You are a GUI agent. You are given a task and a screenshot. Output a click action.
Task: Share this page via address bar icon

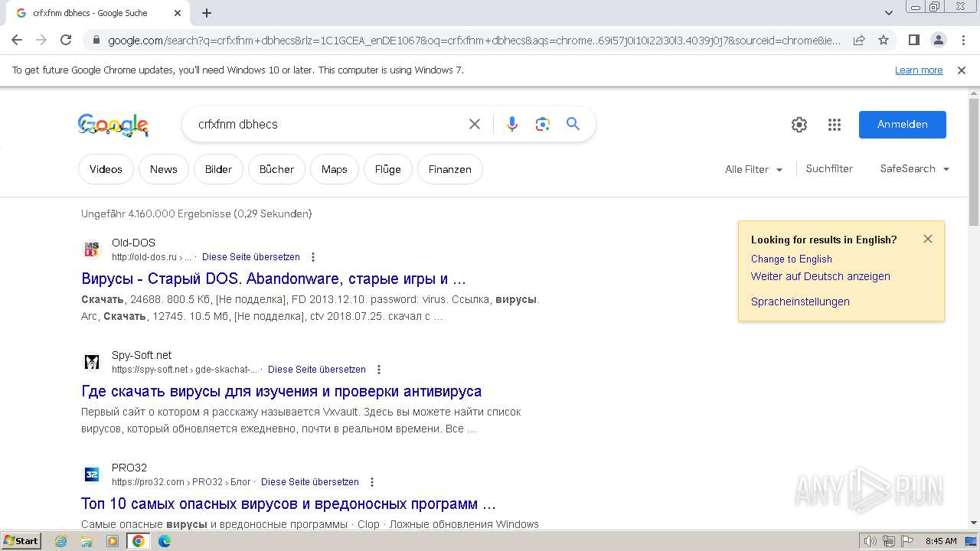click(x=859, y=40)
